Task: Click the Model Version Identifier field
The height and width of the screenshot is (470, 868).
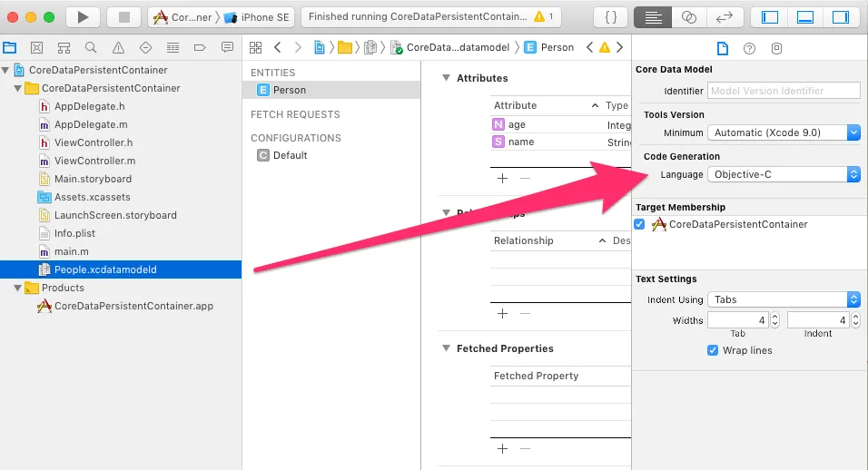Action: click(x=784, y=91)
